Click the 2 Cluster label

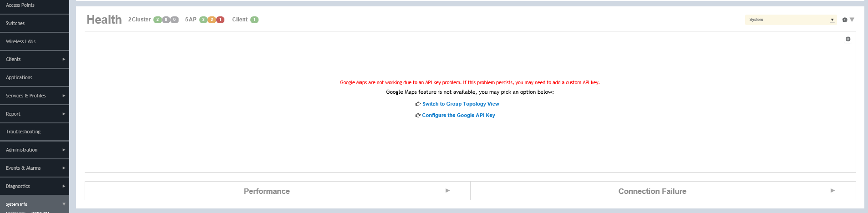[139, 20]
